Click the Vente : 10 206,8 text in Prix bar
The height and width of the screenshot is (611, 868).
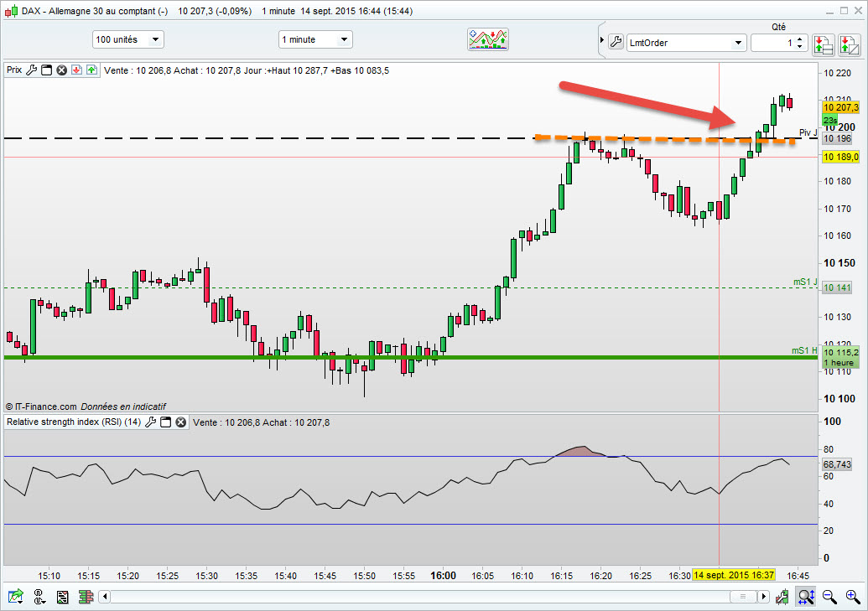(138, 70)
